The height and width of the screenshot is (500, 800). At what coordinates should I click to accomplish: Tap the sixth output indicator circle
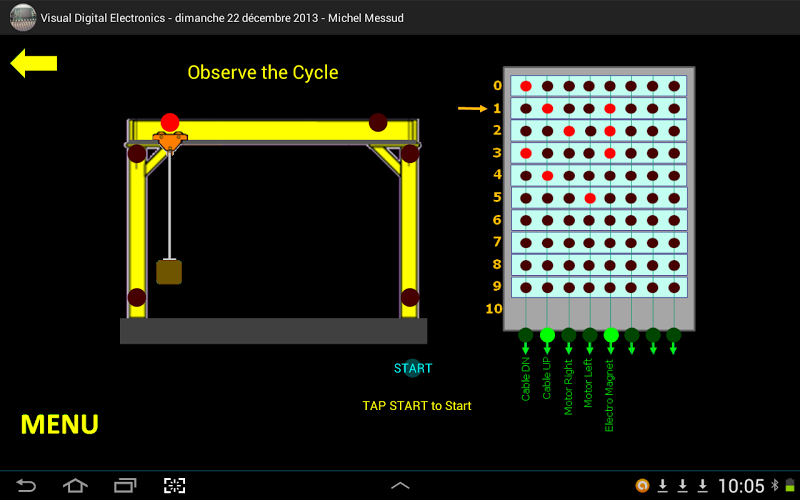632,335
